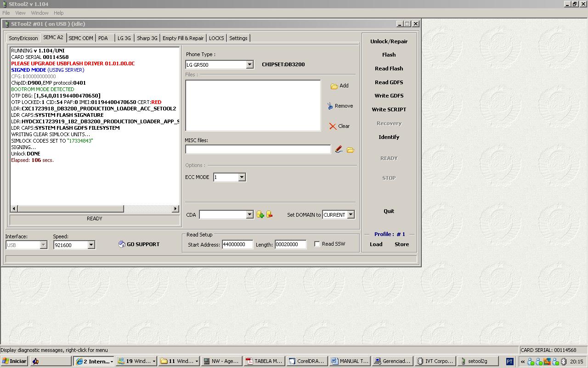Open the MISC files folder browse icon
The height and width of the screenshot is (368, 588).
point(351,150)
